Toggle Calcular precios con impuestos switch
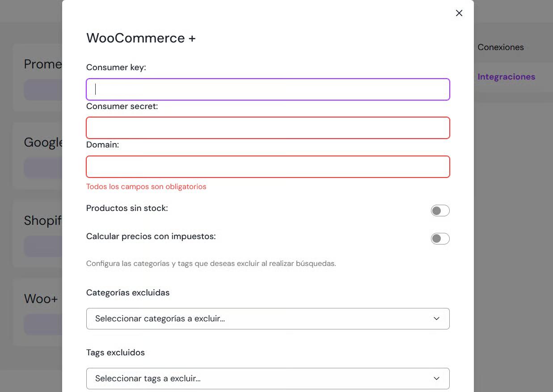 [440, 239]
